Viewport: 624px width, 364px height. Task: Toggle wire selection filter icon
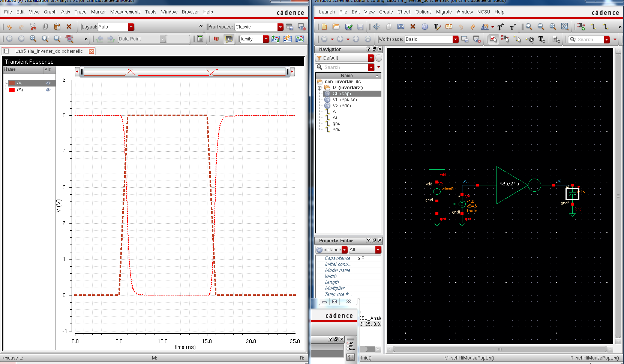coord(517,39)
